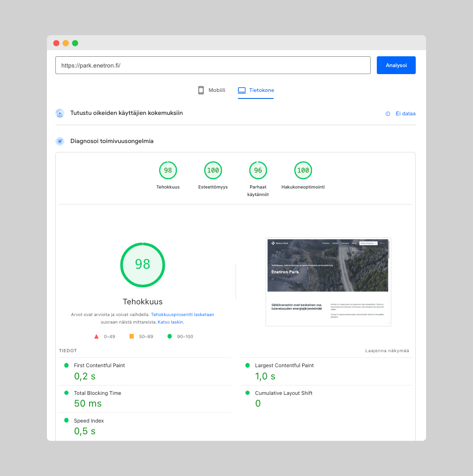This screenshot has height=476, width=473.
Task: Click the green dot beside Cumulative Layout Shift
Action: click(x=247, y=393)
